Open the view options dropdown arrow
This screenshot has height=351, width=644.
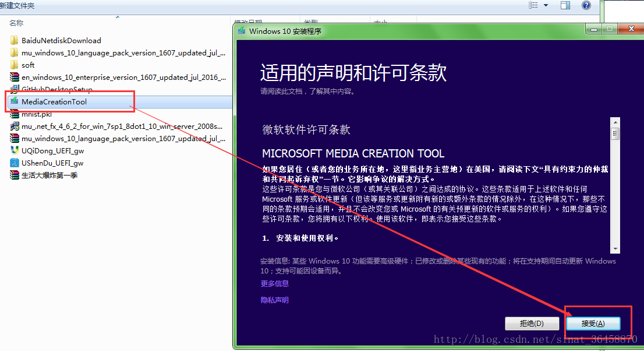coord(546,5)
